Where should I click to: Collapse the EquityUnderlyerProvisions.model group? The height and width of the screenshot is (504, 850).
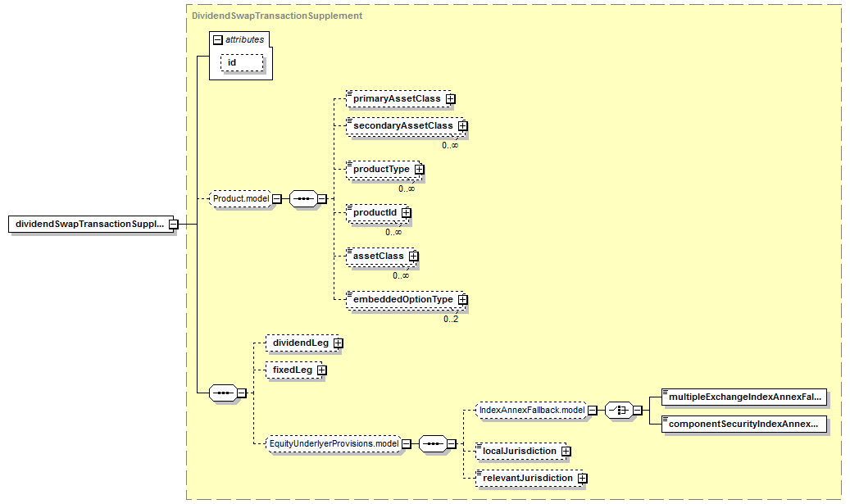pos(407,444)
